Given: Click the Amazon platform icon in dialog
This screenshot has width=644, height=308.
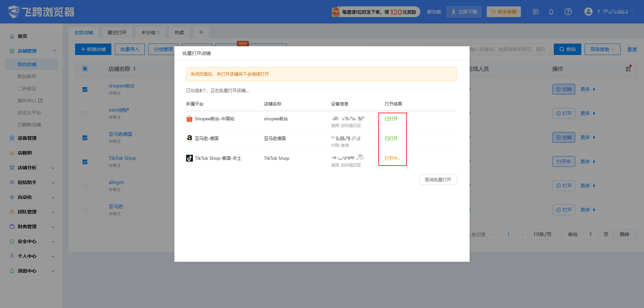Looking at the screenshot, I should [190, 138].
